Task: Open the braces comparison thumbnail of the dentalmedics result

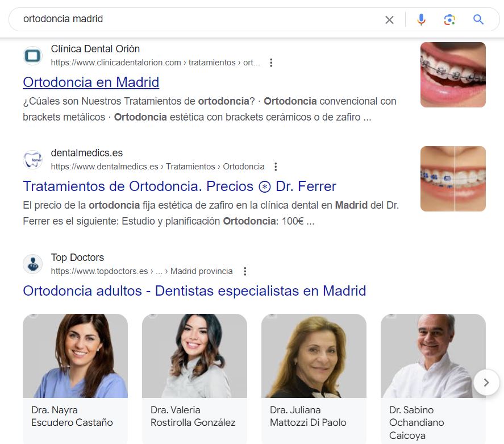Action: tap(453, 179)
